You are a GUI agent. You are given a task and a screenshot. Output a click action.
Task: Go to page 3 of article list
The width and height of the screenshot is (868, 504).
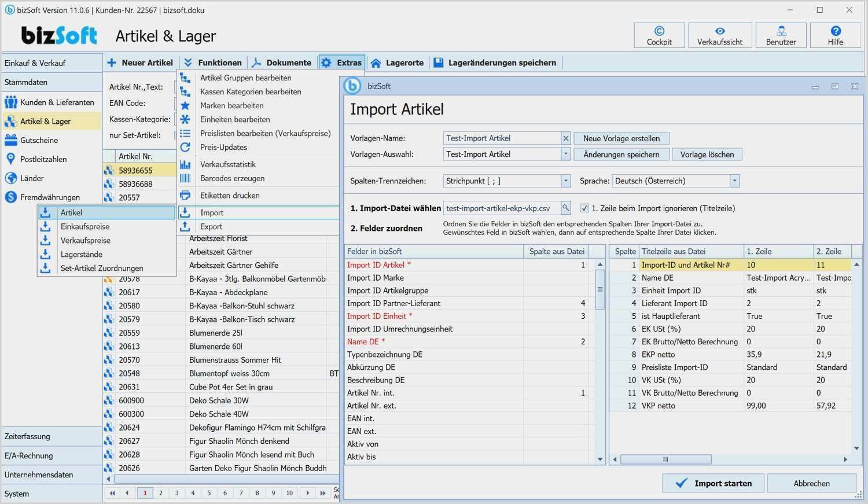(177, 493)
